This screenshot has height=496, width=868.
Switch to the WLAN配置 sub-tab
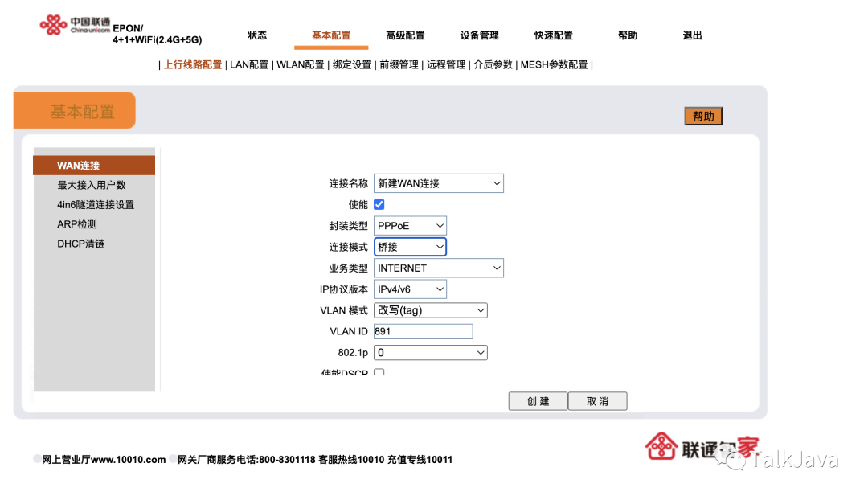tap(300, 64)
